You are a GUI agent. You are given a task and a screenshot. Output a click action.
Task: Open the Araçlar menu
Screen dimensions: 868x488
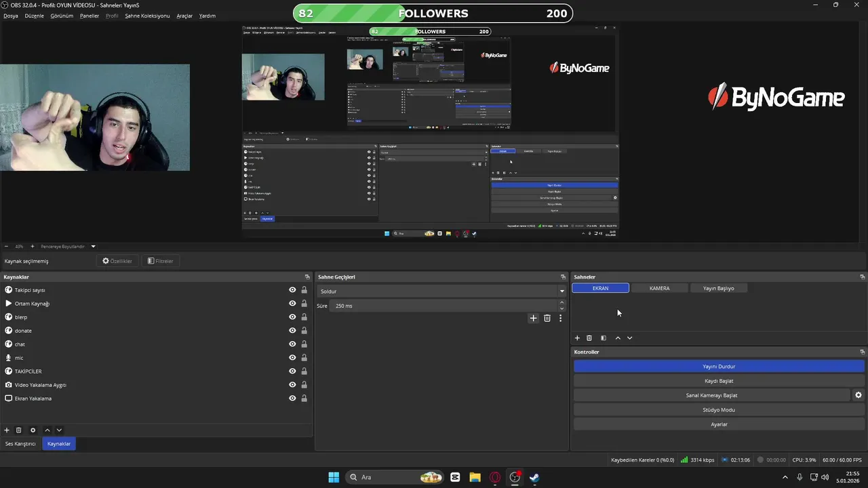(184, 16)
